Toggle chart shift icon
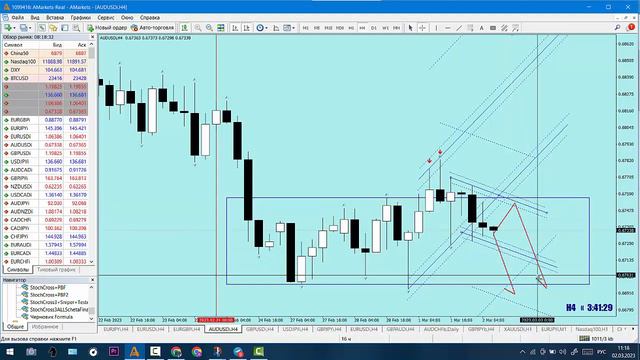 (247, 28)
